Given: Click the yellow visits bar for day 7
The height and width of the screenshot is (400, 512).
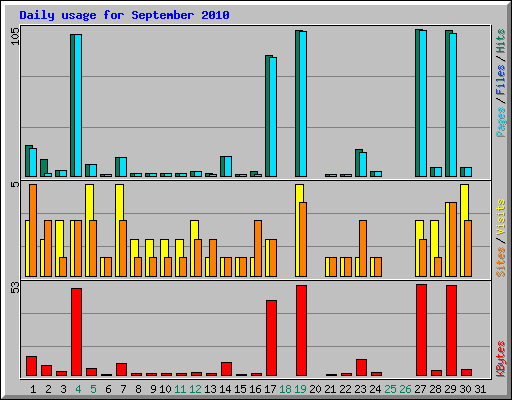Looking at the screenshot, I should 119,230.
